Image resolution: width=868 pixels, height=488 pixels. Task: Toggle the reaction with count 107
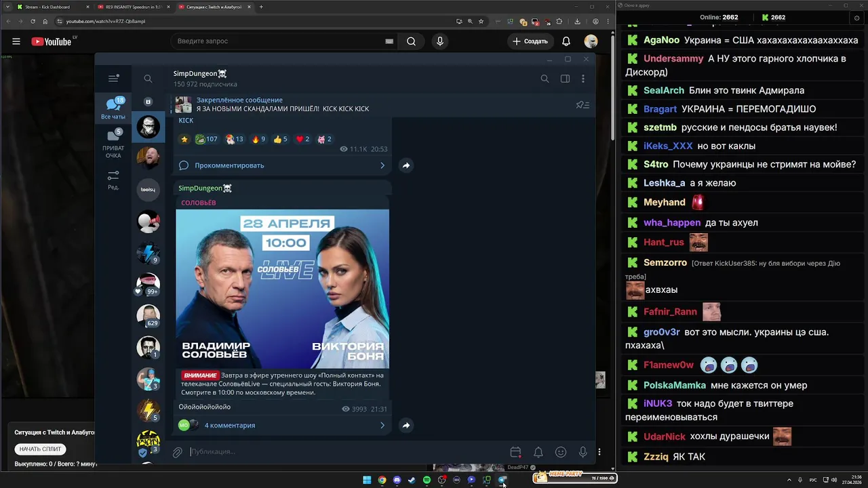[x=206, y=139]
